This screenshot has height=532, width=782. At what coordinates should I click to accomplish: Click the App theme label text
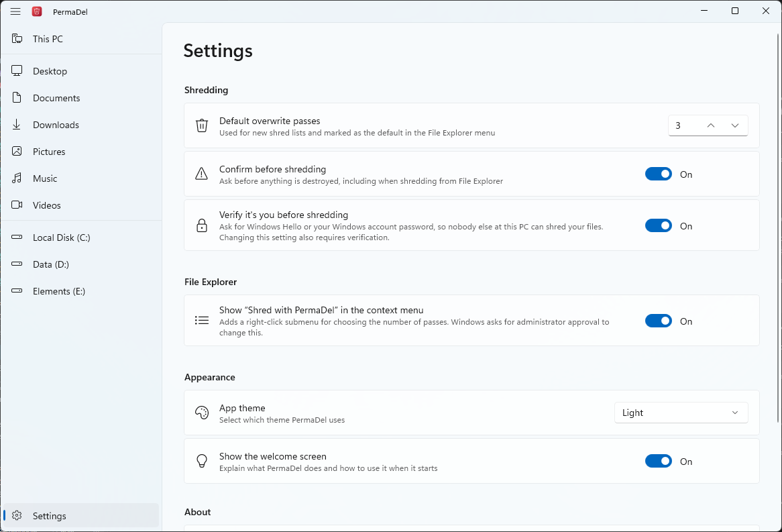[x=242, y=409]
